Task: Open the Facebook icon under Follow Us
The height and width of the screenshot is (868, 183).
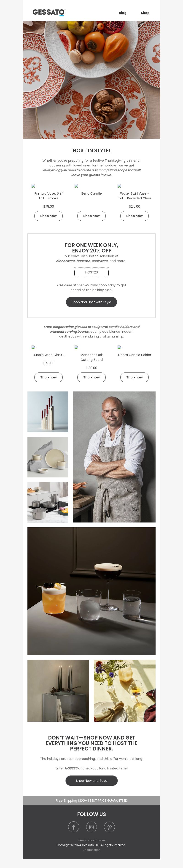Action: [73, 827]
